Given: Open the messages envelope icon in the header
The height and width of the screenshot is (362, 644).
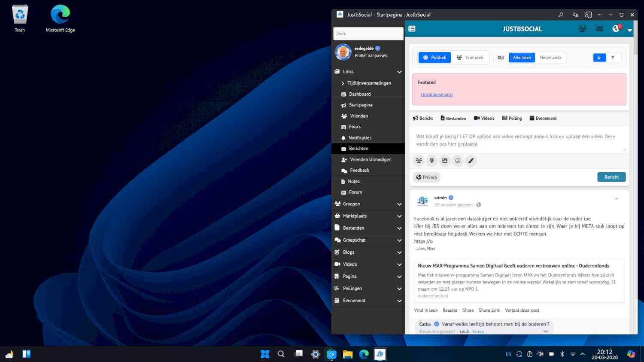Looking at the screenshot, I should [x=599, y=29].
